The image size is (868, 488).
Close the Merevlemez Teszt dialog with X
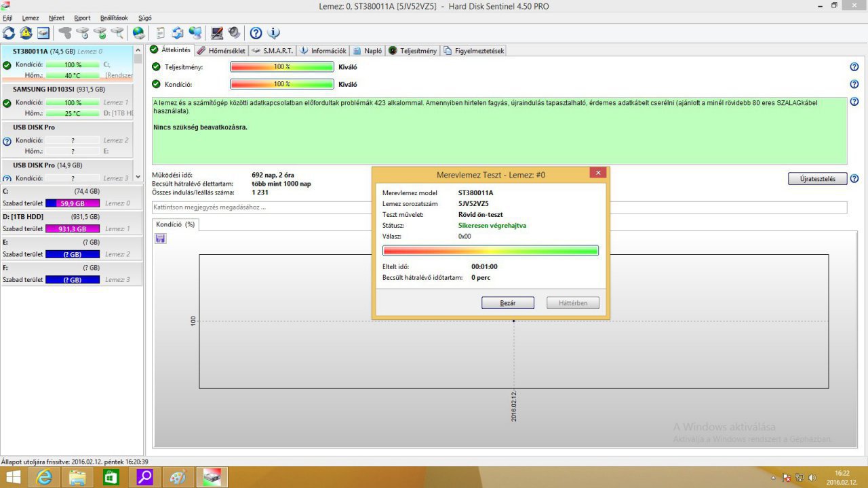(x=597, y=174)
